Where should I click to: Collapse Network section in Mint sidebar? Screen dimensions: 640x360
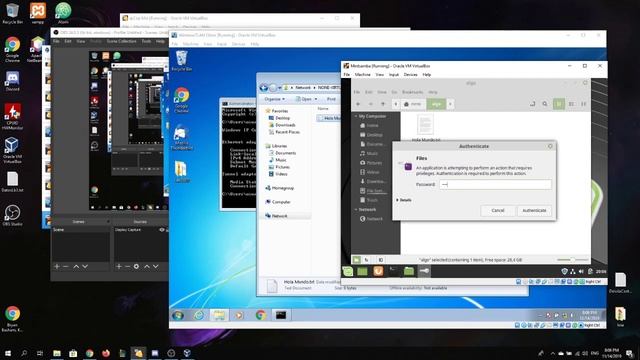(x=356, y=209)
